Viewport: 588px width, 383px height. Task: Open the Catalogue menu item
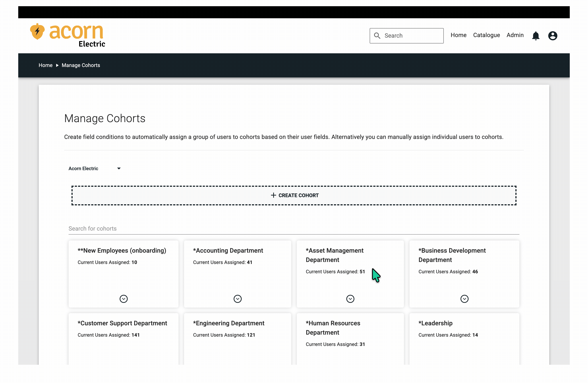[x=486, y=35]
